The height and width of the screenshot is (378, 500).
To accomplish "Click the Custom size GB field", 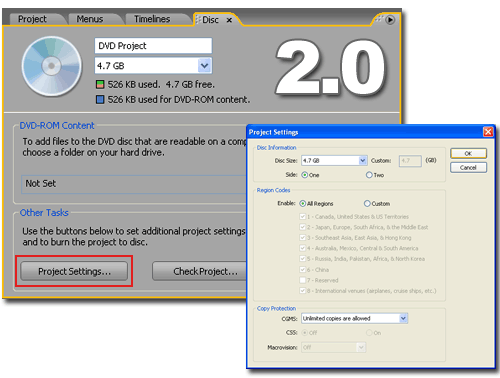I will pyautogui.click(x=410, y=161).
